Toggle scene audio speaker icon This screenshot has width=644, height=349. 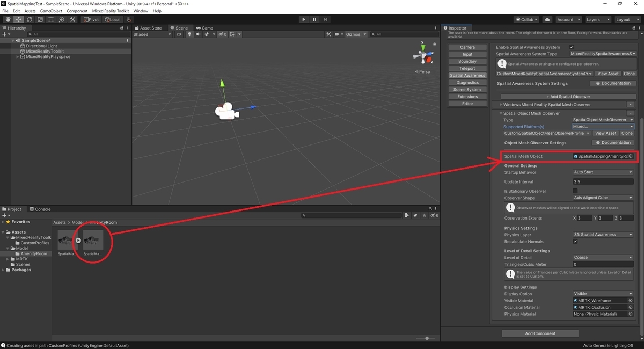point(197,34)
